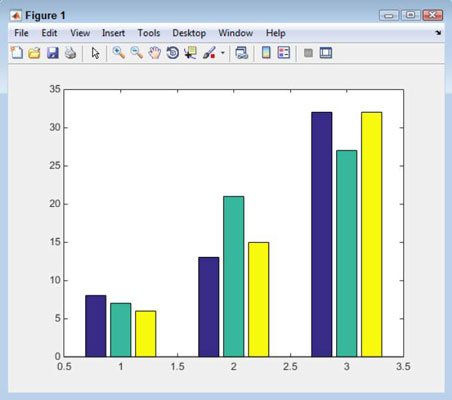The image size is (452, 400).
Task: Click the x-axis label 2.5
Action: (290, 367)
